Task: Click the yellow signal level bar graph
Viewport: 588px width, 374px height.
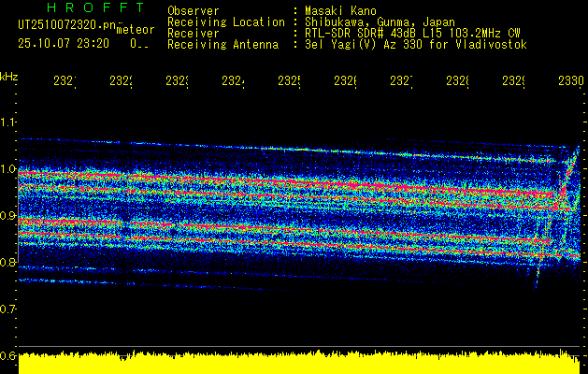Action: tap(299, 362)
